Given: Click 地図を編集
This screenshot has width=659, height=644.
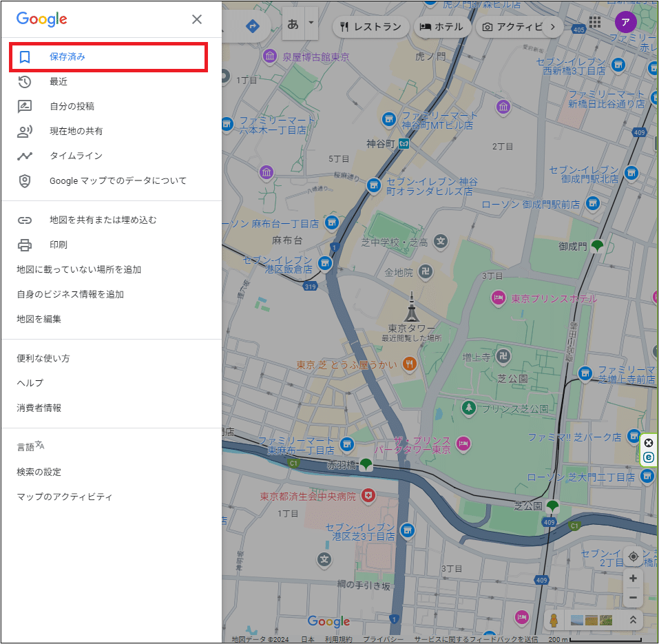Looking at the screenshot, I should coord(39,319).
